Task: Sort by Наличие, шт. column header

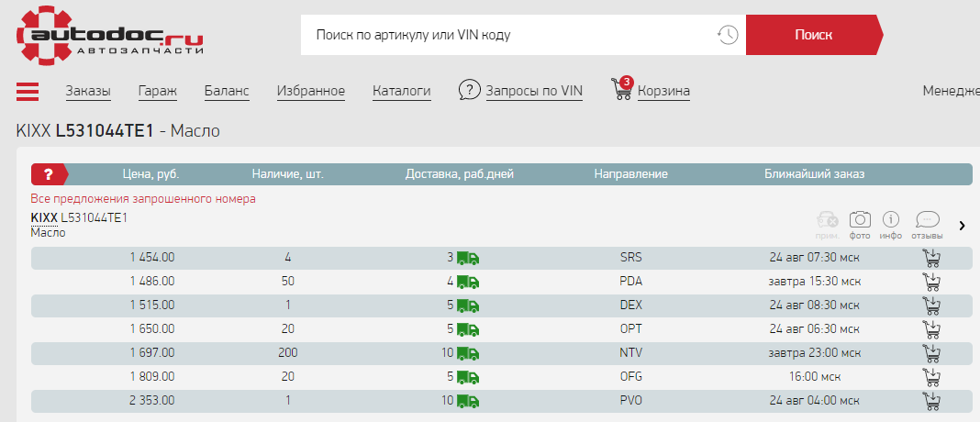Action: (287, 174)
